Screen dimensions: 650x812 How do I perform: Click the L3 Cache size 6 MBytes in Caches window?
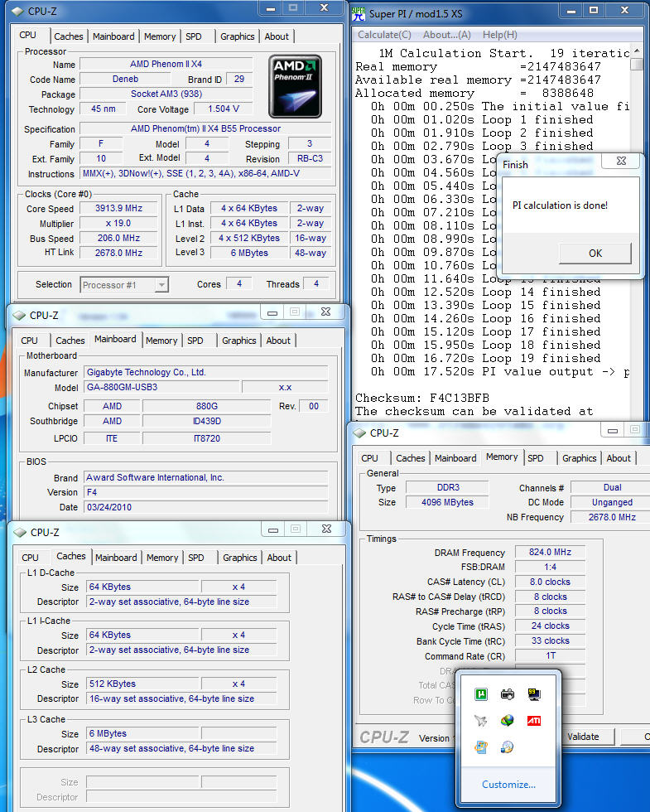coord(142,733)
